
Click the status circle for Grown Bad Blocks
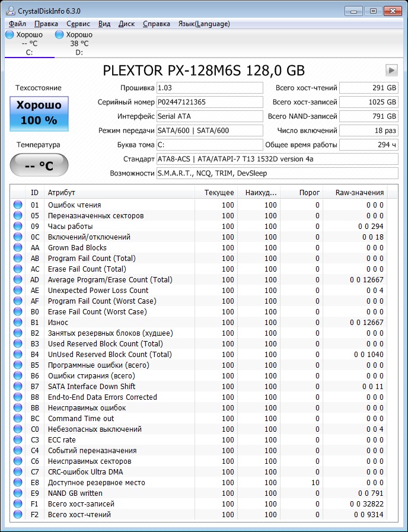click(x=18, y=247)
